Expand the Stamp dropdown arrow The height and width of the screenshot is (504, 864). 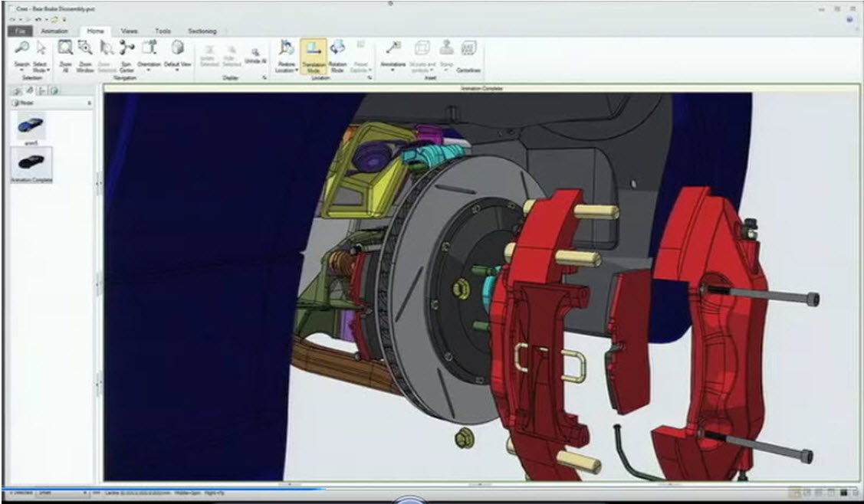[x=446, y=70]
